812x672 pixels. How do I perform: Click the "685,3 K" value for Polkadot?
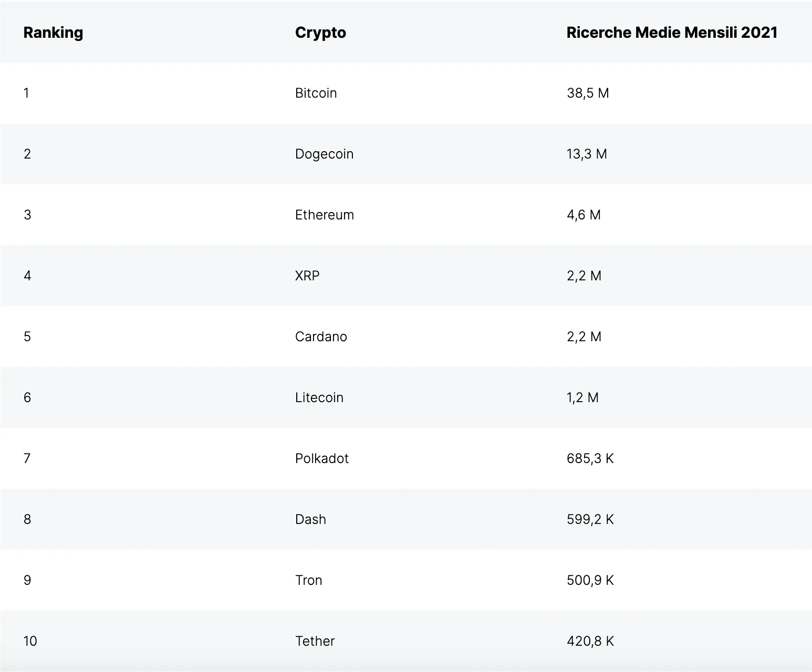click(590, 458)
